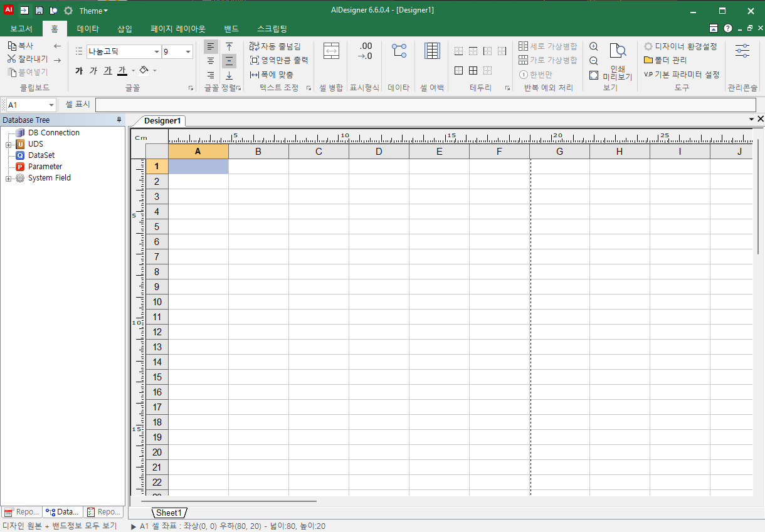This screenshot has width=765, height=532.
Task: Click the cell merge (셀 병합) icon
Action: pyautogui.click(x=331, y=51)
